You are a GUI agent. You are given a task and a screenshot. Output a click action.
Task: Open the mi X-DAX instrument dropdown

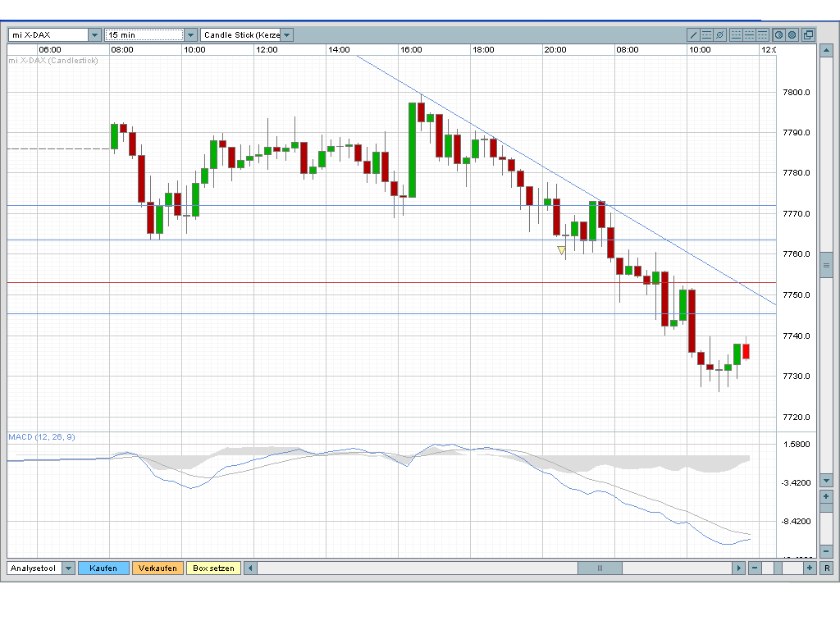95,34
